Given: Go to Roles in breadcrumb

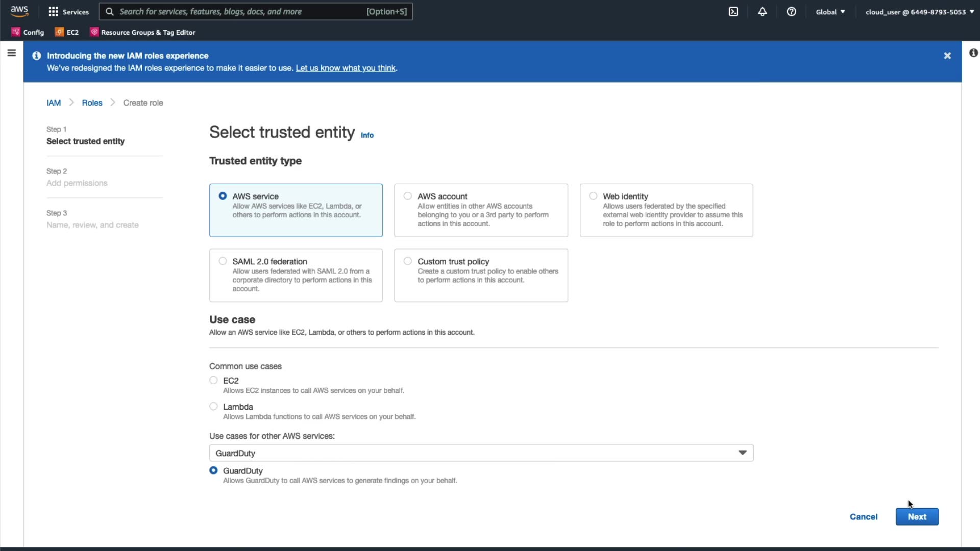Looking at the screenshot, I should coord(92,103).
